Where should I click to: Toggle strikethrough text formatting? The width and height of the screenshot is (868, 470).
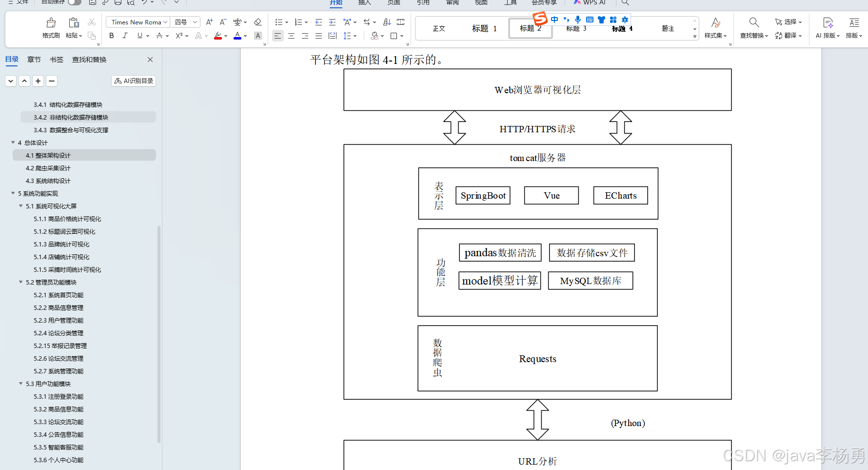coord(159,35)
